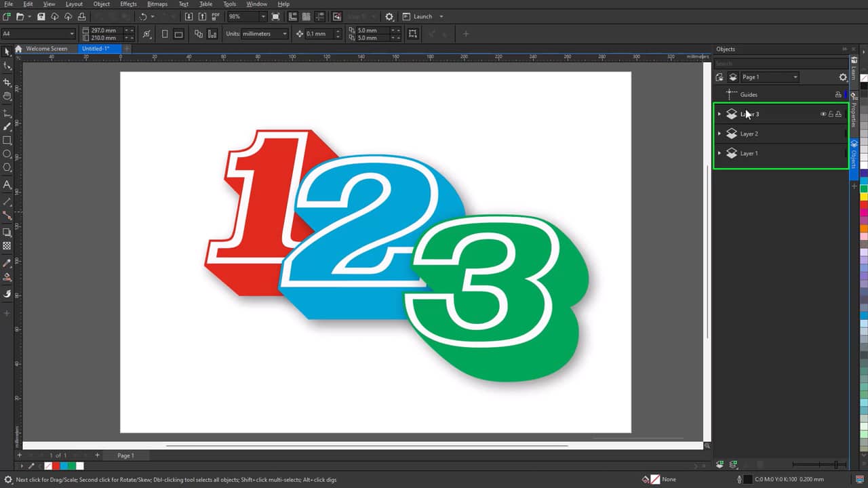
Task: Open the Bitmaps menu
Action: [x=157, y=4]
